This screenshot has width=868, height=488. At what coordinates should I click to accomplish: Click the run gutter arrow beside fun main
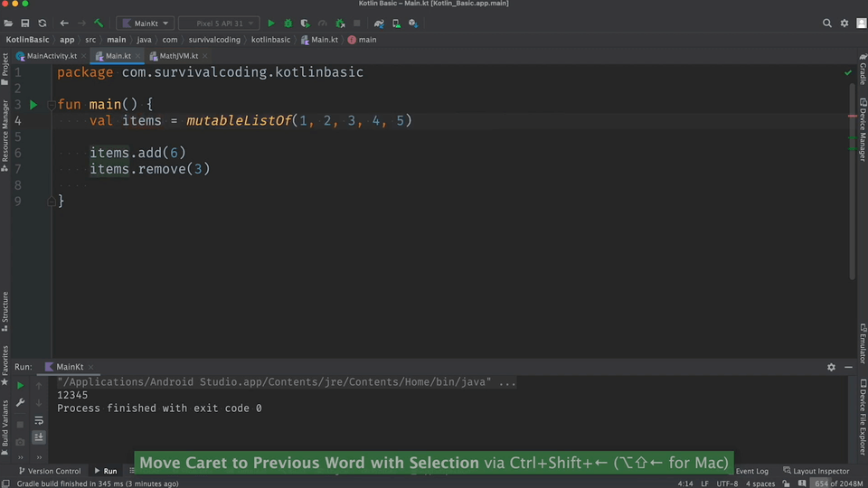(x=33, y=105)
